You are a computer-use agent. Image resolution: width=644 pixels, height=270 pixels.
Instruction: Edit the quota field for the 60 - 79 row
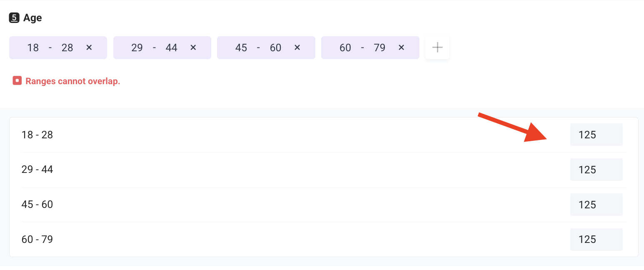[x=596, y=240]
